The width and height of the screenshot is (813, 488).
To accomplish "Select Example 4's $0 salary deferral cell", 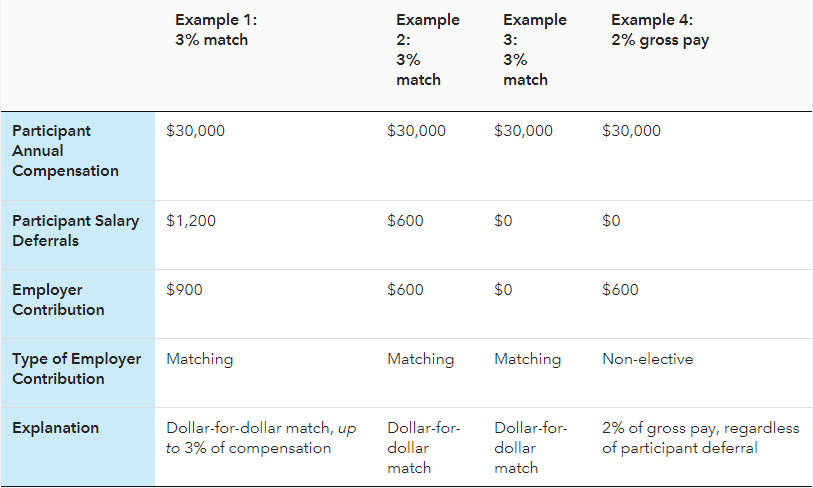I will pyautogui.click(x=611, y=221).
